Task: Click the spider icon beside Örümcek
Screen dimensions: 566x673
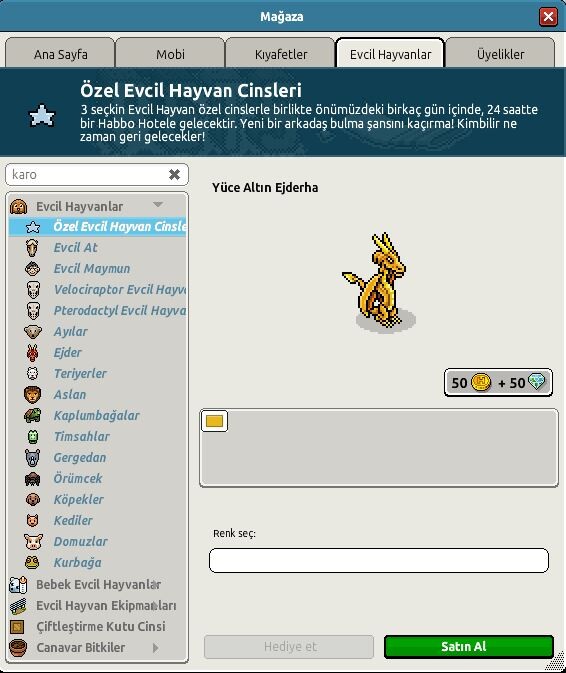Action: coord(32,479)
